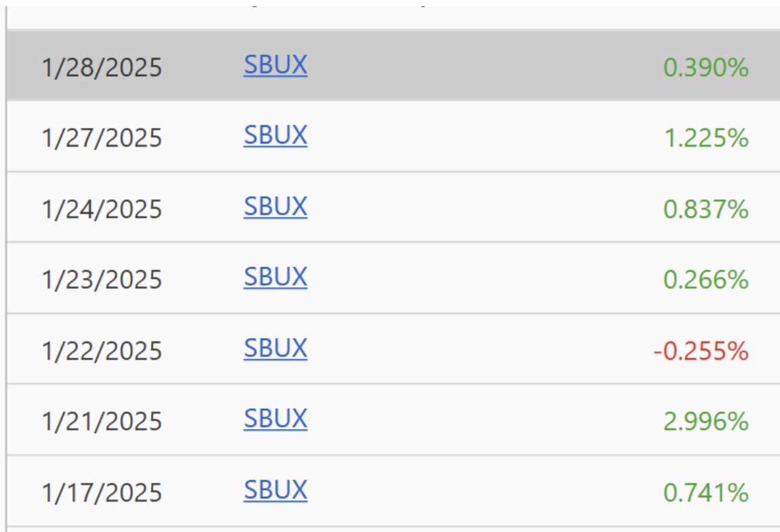Click the 1/23/2025 date cell

(x=102, y=279)
